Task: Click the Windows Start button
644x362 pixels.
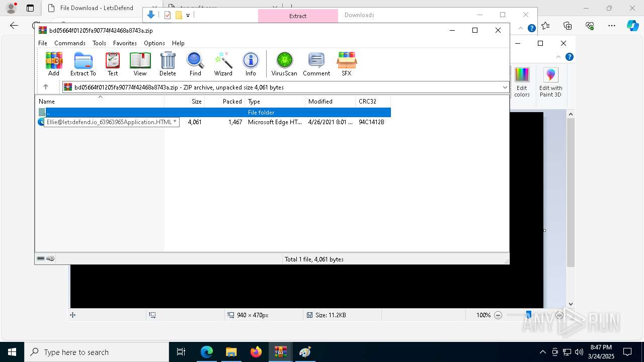Action: (12, 352)
